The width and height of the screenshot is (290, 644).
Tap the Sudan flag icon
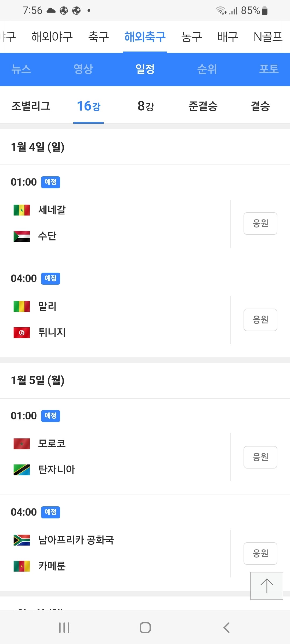[22, 236]
